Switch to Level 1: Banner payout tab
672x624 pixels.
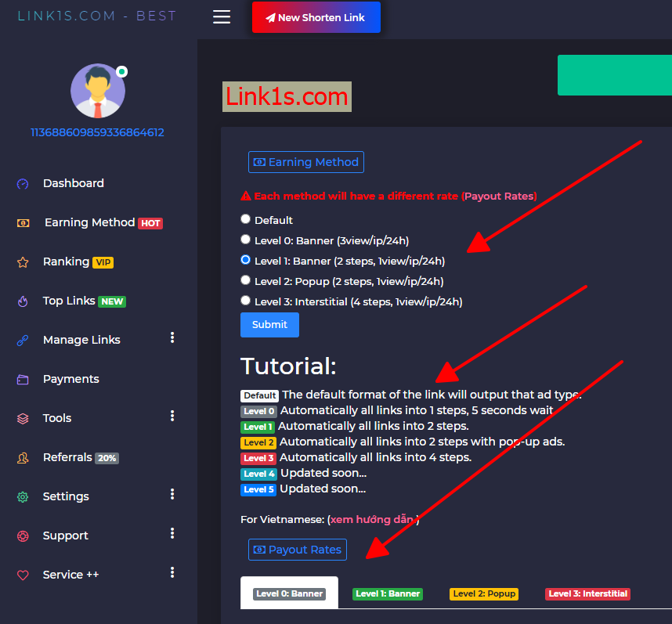coord(388,593)
